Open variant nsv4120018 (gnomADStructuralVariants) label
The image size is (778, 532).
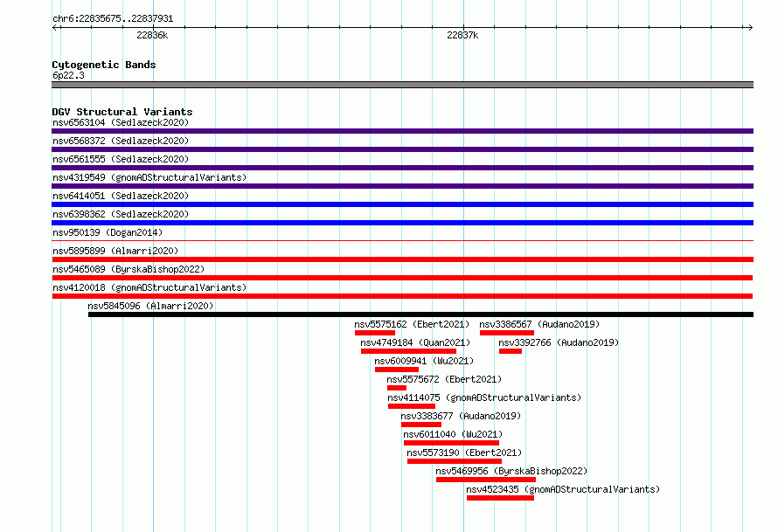click(149, 287)
